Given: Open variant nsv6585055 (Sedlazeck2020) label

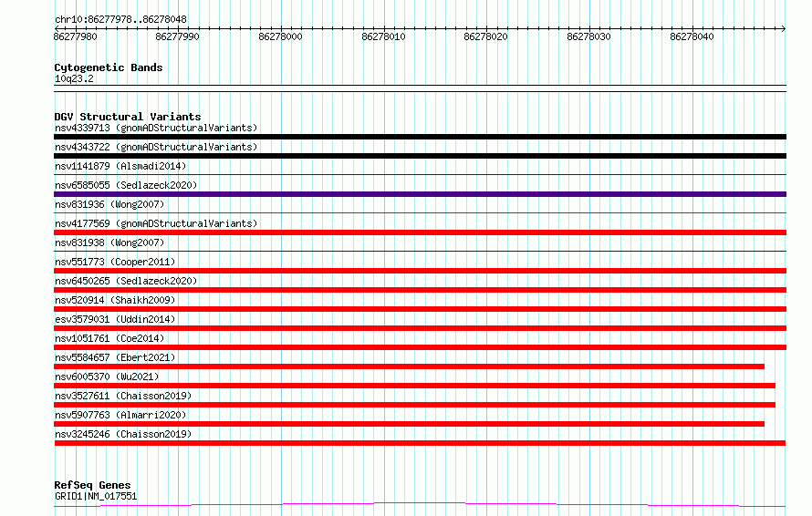Looking at the screenshot, I should click(x=126, y=185).
